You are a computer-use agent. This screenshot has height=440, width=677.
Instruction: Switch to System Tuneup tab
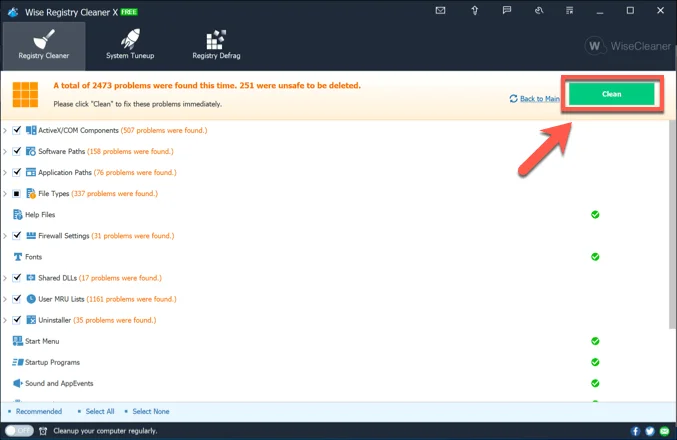click(130, 46)
